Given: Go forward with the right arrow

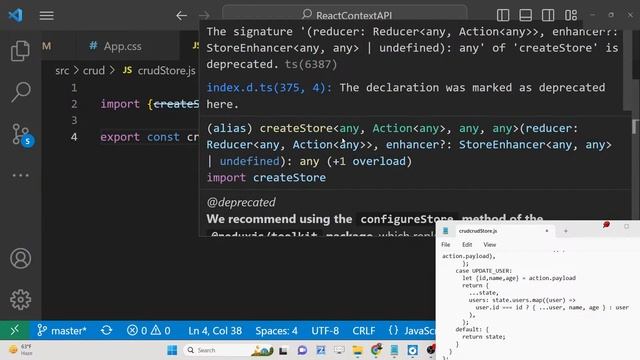Looking at the screenshot, I should point(204,16).
